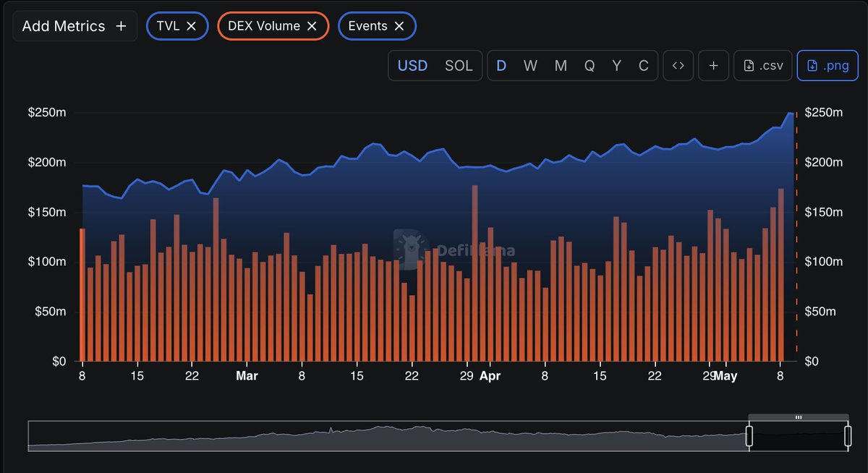Click the x-axis label 'Mar'
The image size is (868, 473).
(247, 376)
